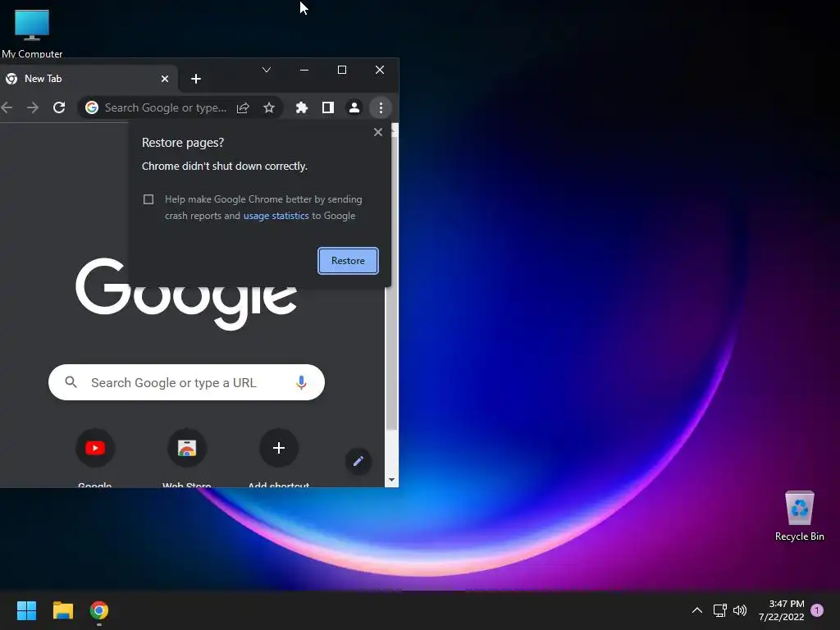Open Chrome three-dot menu
Screen dimensions: 840x630
point(381,107)
